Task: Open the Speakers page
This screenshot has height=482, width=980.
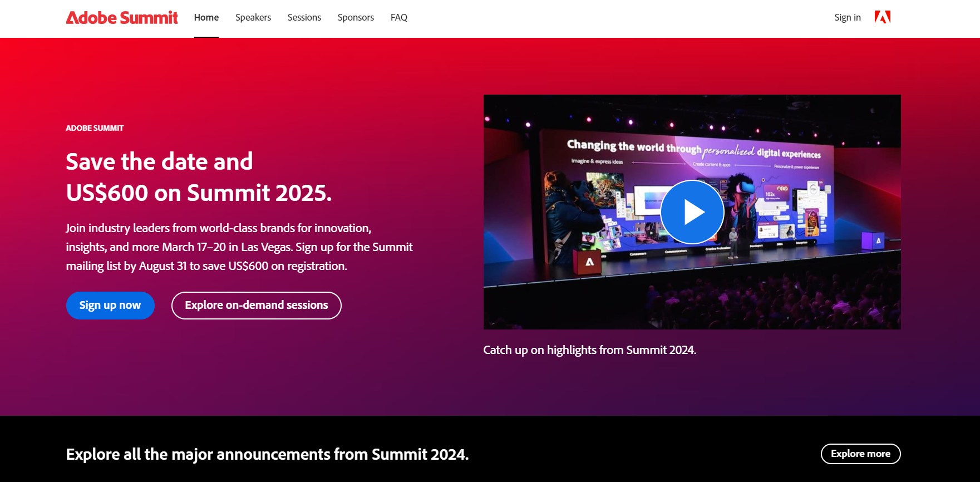Action: pyautogui.click(x=253, y=18)
